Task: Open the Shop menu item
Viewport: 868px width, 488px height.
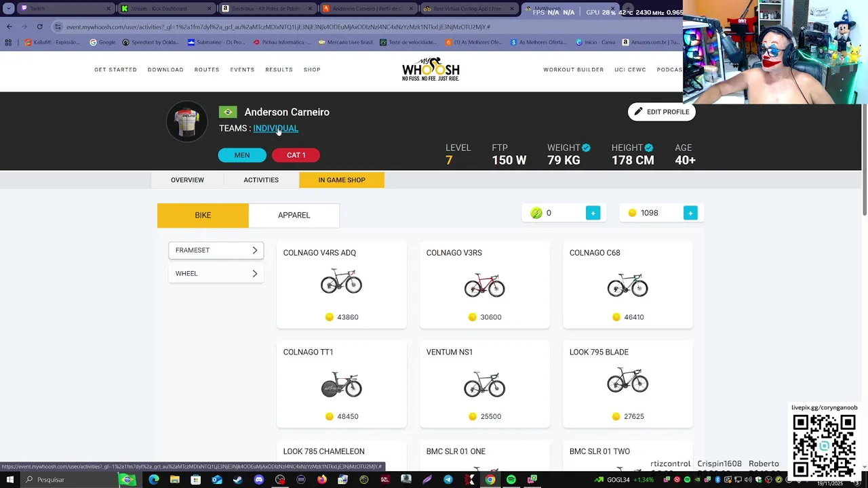Action: pyautogui.click(x=312, y=70)
